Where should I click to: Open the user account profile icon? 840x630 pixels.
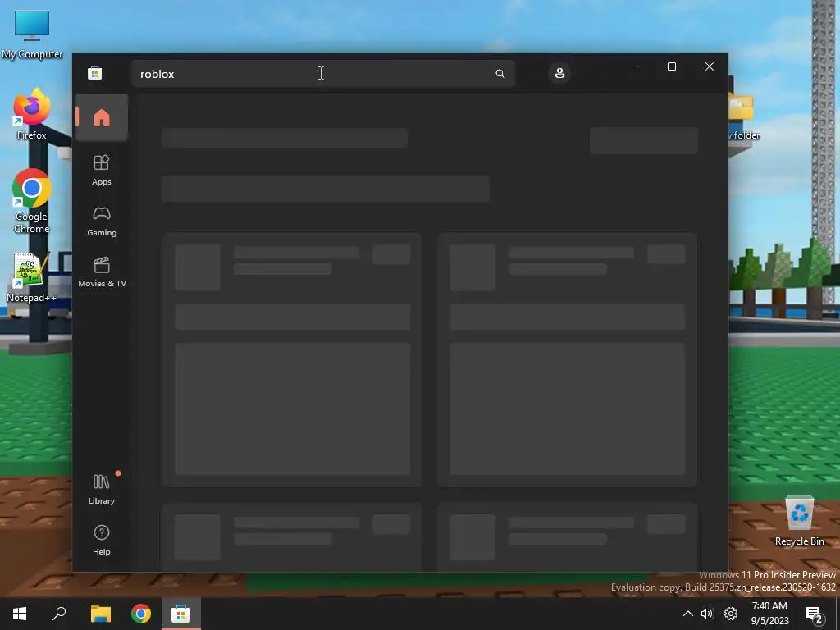(559, 73)
